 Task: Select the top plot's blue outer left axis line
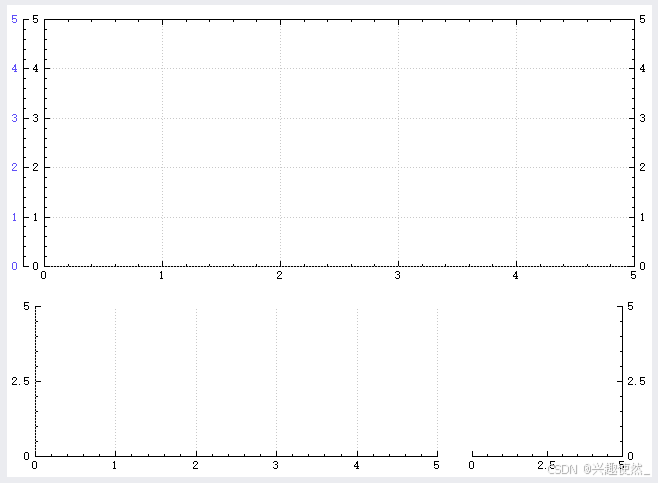(24, 143)
